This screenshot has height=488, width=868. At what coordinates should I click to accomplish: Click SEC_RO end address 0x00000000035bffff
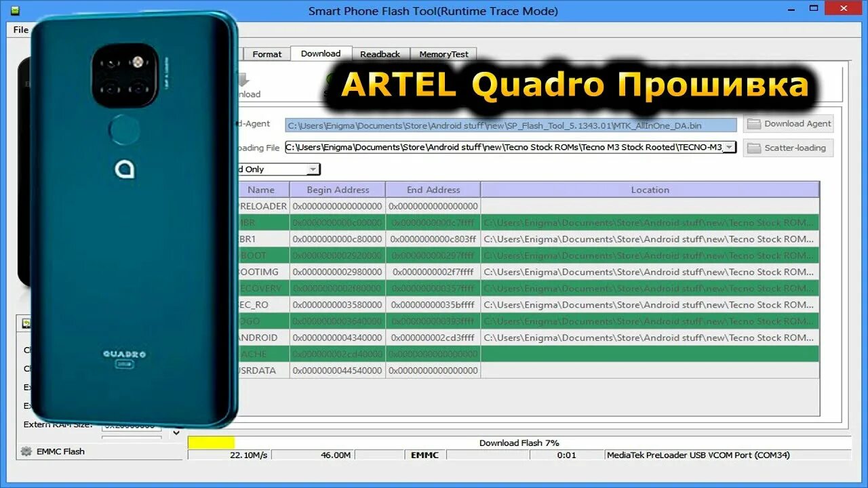point(433,305)
